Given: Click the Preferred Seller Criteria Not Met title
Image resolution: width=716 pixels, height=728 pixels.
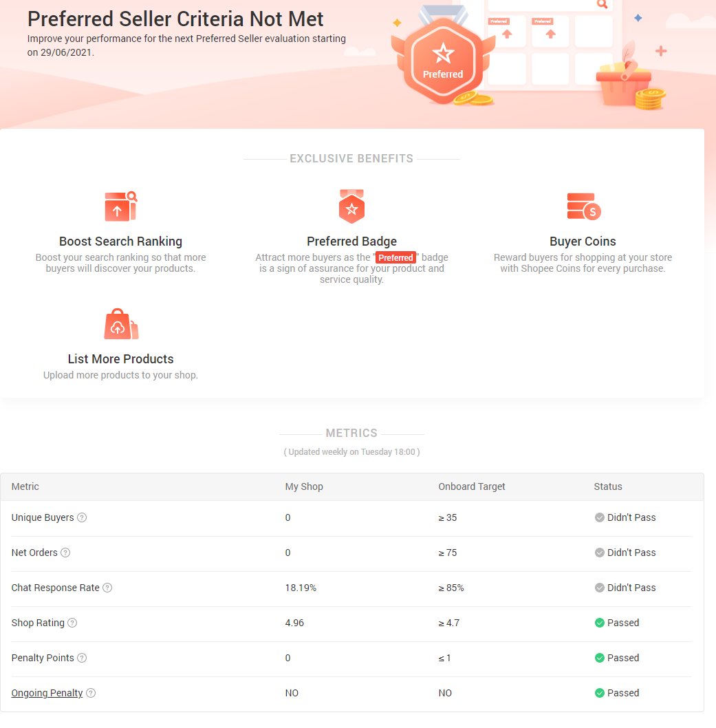Looking at the screenshot, I should [x=175, y=19].
